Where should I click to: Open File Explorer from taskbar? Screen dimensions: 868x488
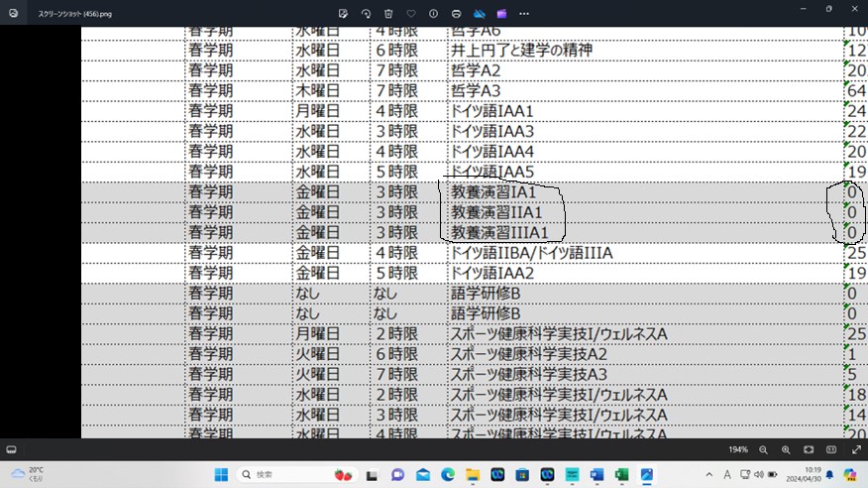point(473,475)
